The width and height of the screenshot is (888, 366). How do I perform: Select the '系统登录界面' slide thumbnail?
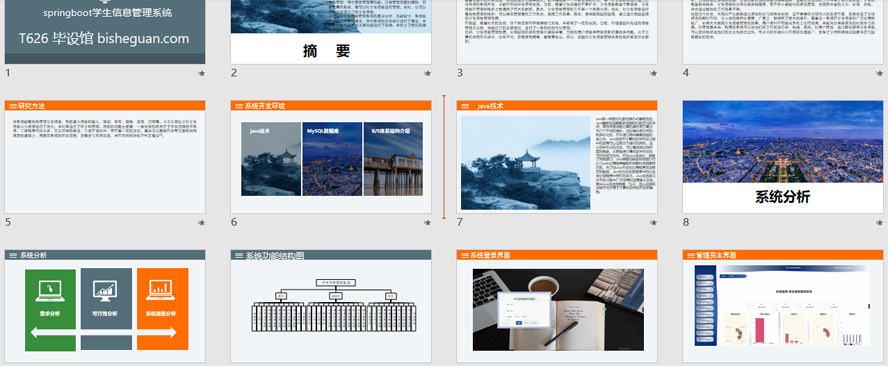pyautogui.click(x=557, y=307)
